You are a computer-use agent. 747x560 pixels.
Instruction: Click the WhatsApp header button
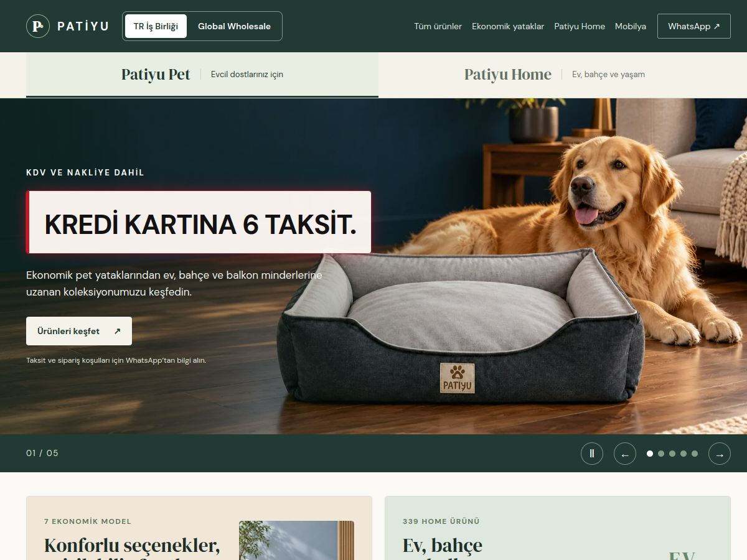[694, 26]
